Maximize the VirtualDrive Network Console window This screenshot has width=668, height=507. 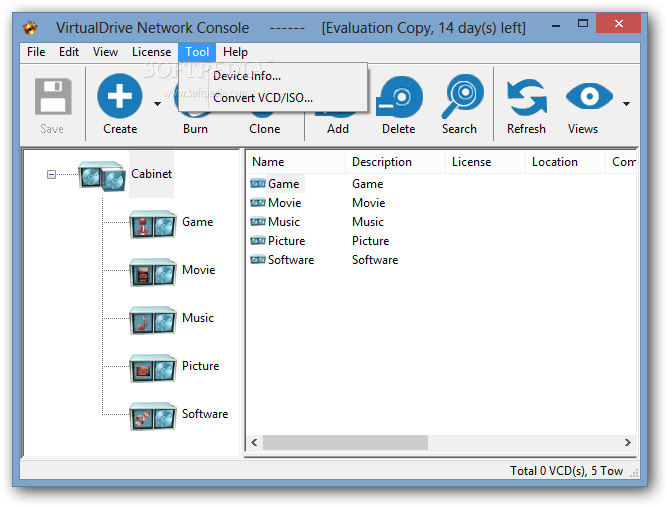[583, 23]
